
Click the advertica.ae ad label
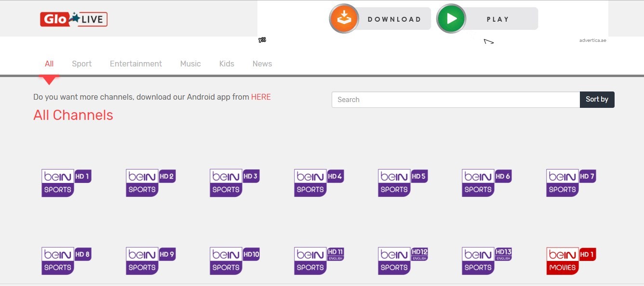[592, 40]
